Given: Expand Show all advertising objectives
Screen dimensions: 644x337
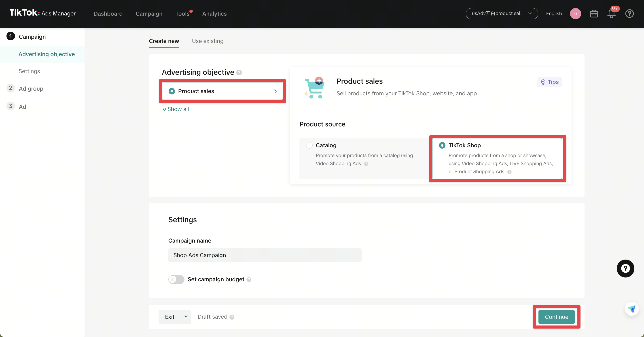Looking at the screenshot, I should click(176, 109).
